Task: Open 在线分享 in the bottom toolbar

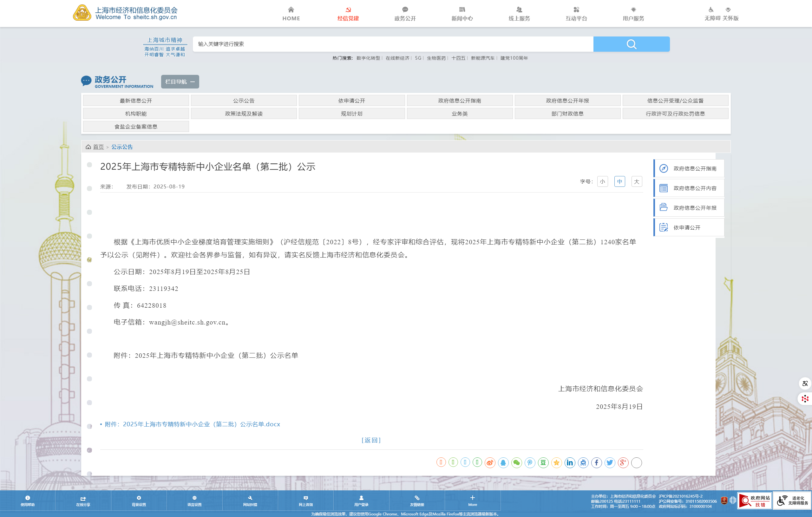Action: [83, 501]
